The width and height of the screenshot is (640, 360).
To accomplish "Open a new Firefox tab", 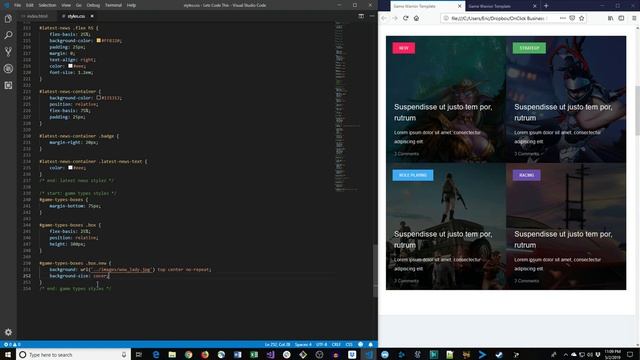I will pos(546,6).
